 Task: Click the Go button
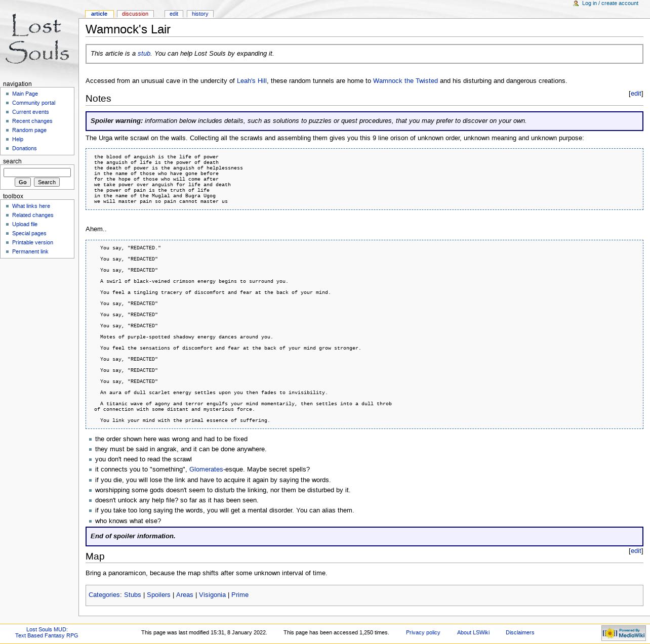click(x=23, y=182)
